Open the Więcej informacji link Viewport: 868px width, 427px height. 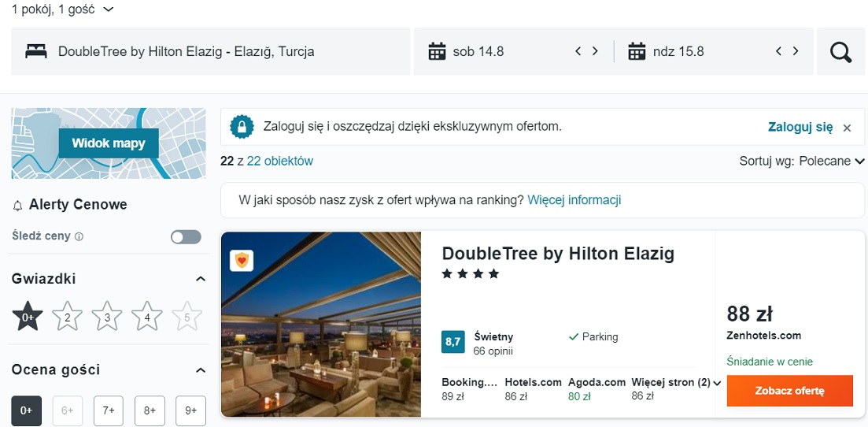click(x=574, y=200)
